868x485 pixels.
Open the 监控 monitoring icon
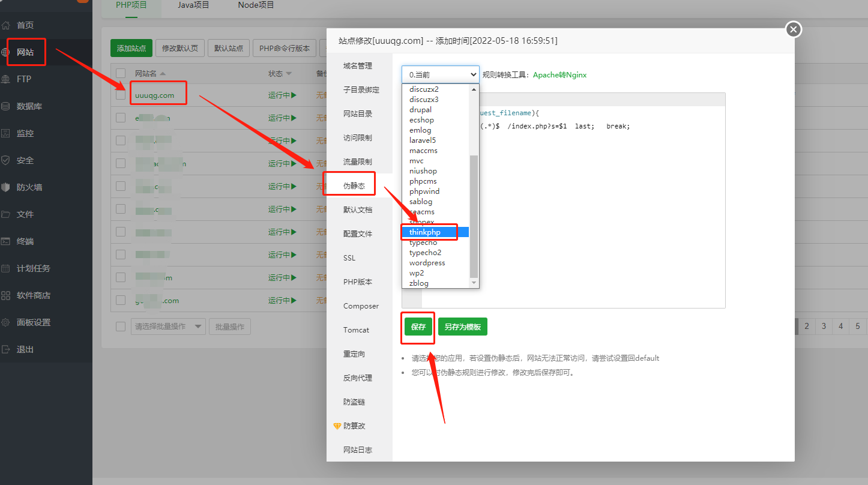(6, 133)
